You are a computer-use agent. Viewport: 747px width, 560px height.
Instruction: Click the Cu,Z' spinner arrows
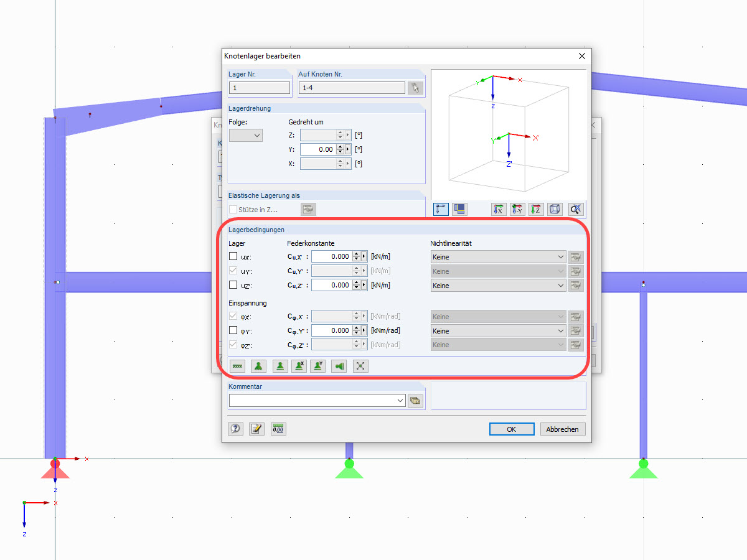click(x=357, y=285)
